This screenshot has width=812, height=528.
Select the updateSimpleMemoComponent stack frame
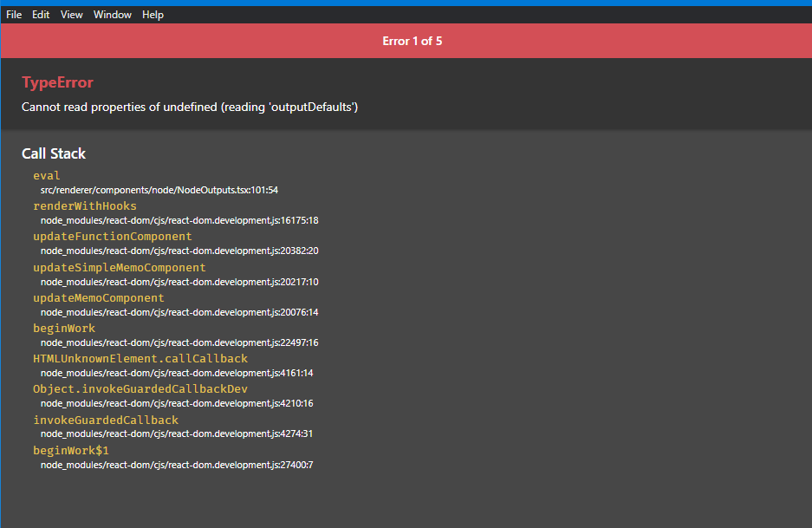coord(119,267)
